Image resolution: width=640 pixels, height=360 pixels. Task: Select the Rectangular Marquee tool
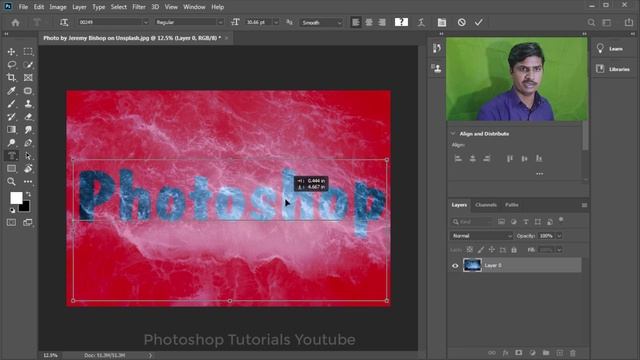coord(28,51)
